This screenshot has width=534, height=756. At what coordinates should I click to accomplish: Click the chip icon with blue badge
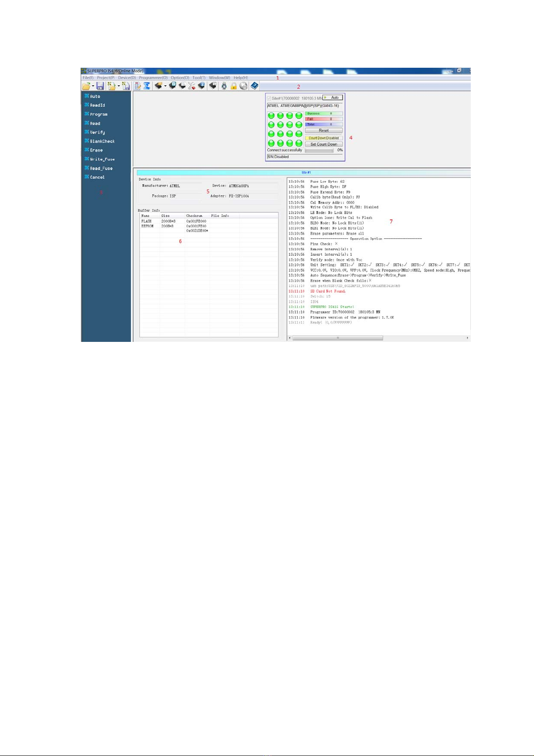pos(172,86)
